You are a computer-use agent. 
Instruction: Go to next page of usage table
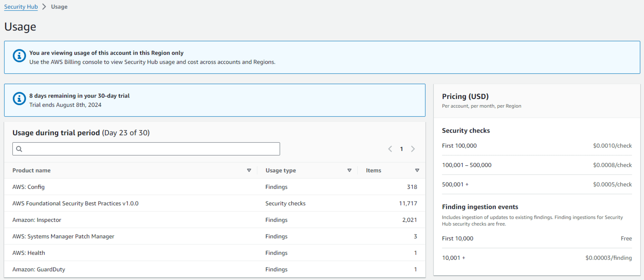coord(413,149)
